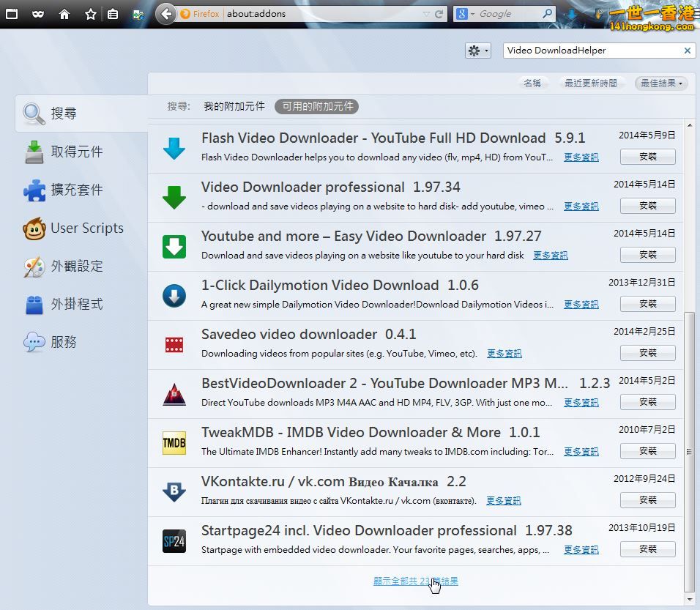Open 更多資訊 link for Flash Video Downloader

(x=581, y=157)
